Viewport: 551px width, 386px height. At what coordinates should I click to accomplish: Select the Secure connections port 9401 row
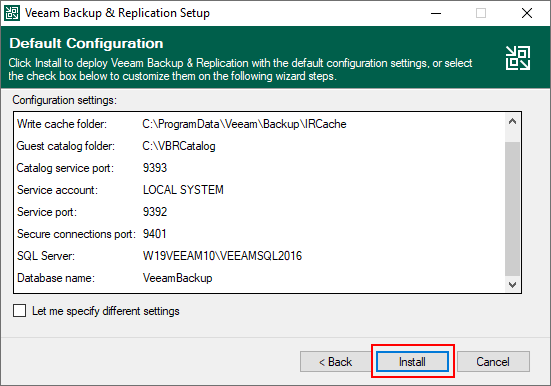(259, 234)
